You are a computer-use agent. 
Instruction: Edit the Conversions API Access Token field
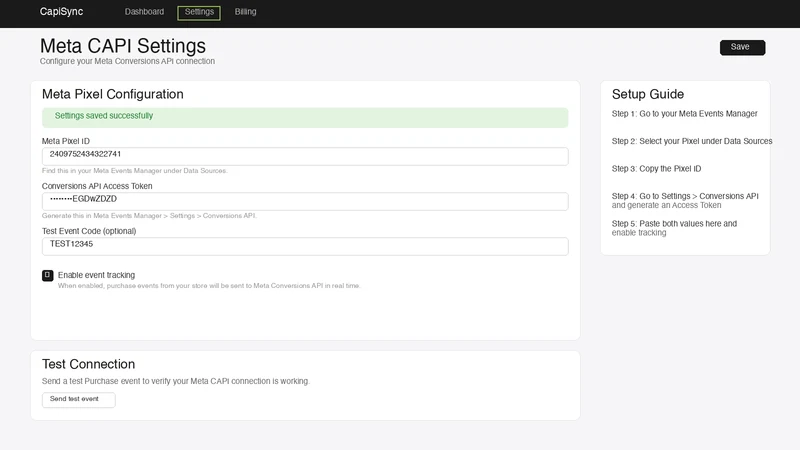coord(305,201)
